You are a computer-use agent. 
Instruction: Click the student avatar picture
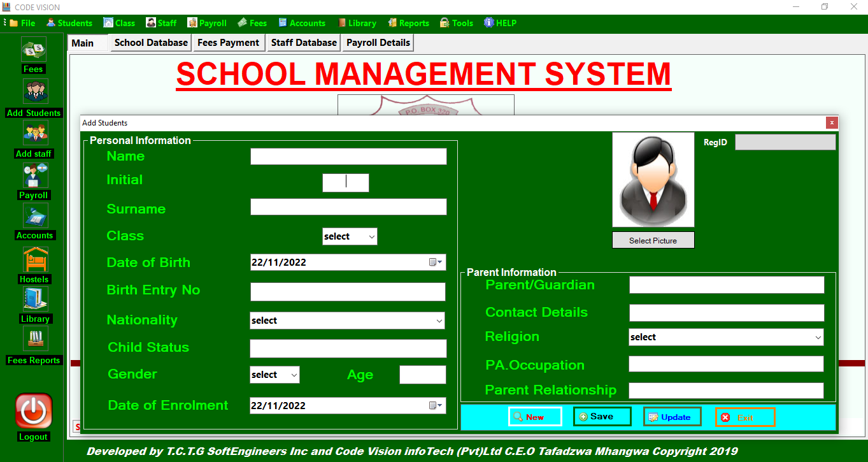[653, 180]
